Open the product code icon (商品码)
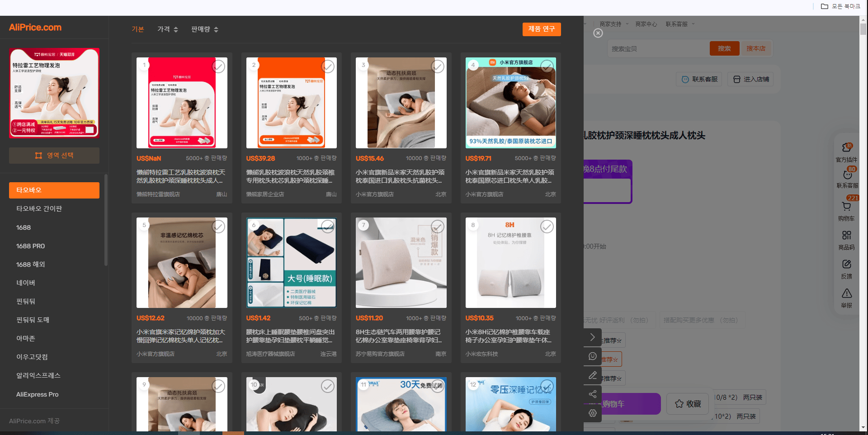 coord(846,235)
